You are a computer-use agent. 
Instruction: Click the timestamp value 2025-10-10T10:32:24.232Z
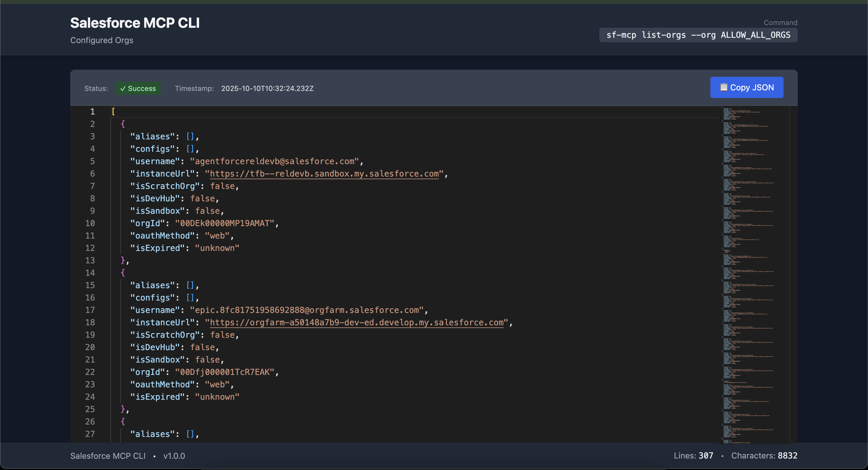pos(267,88)
